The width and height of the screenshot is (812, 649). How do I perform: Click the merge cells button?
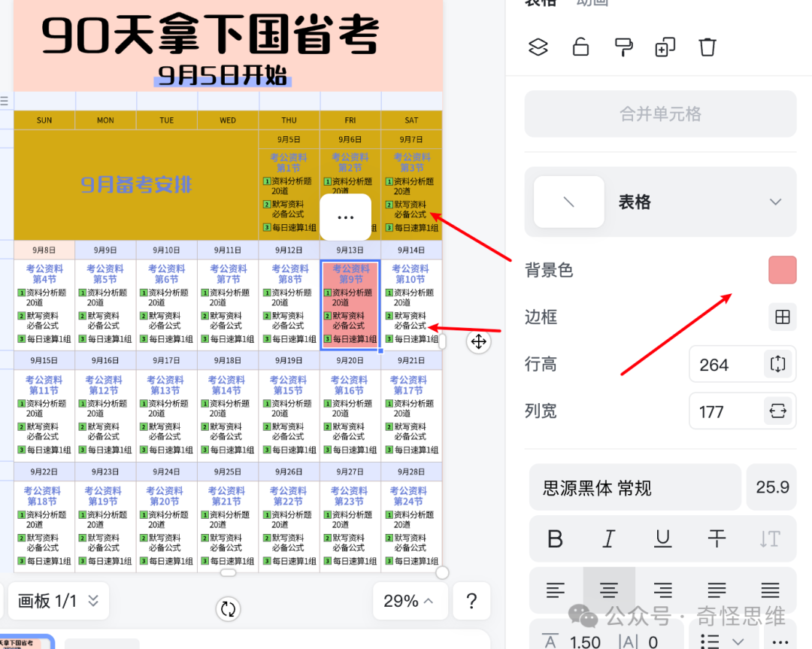tap(660, 114)
